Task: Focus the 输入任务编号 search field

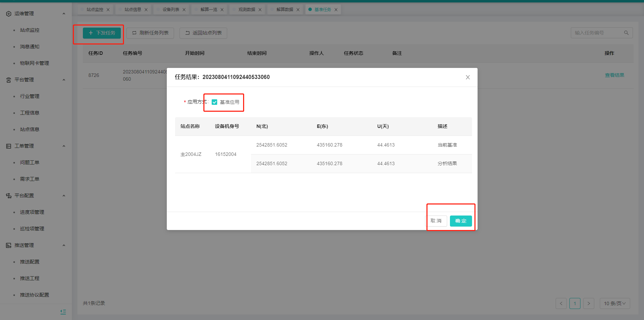Action: point(597,33)
